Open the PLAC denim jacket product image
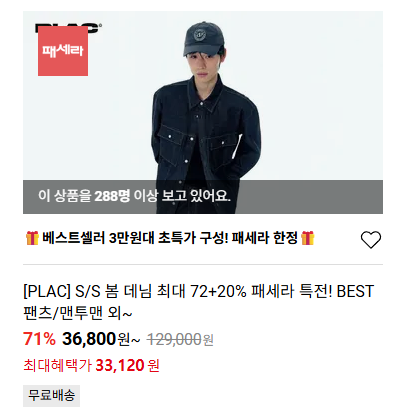 [203, 112]
